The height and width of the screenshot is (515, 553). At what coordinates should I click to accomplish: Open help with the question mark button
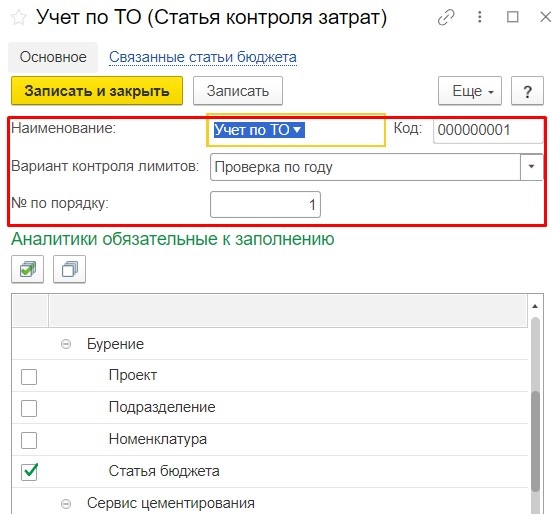pos(527,91)
